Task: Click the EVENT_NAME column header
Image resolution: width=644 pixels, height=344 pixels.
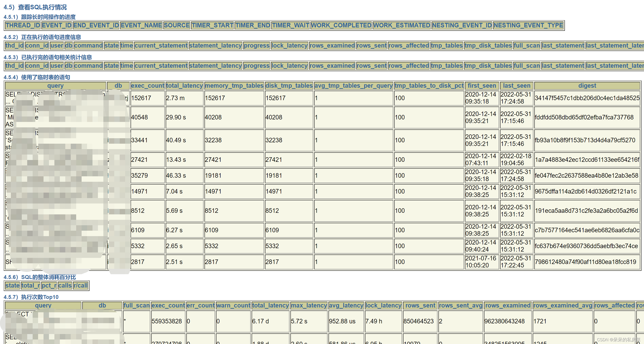Action: click(x=141, y=25)
